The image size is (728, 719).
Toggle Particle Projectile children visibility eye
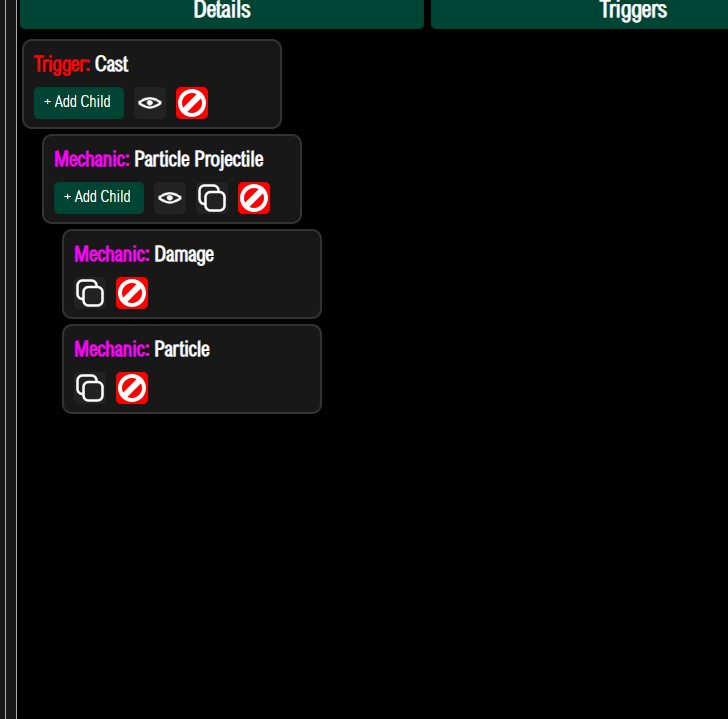[x=170, y=198]
